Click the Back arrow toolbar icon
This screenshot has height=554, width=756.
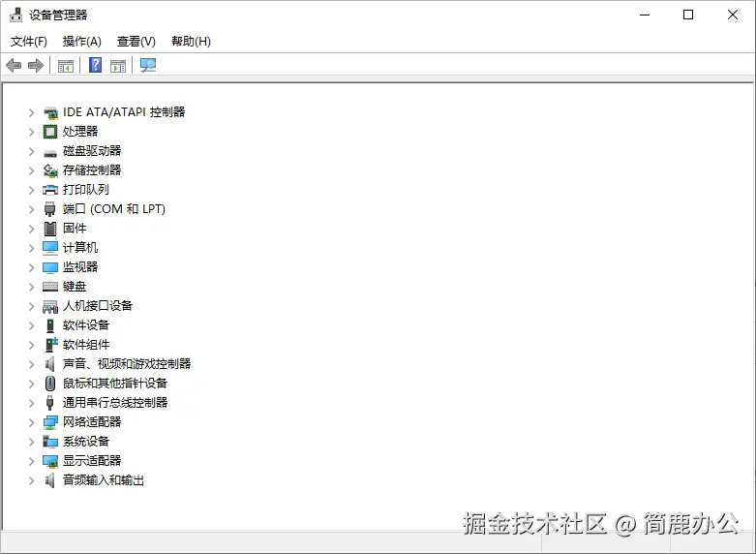(14, 65)
